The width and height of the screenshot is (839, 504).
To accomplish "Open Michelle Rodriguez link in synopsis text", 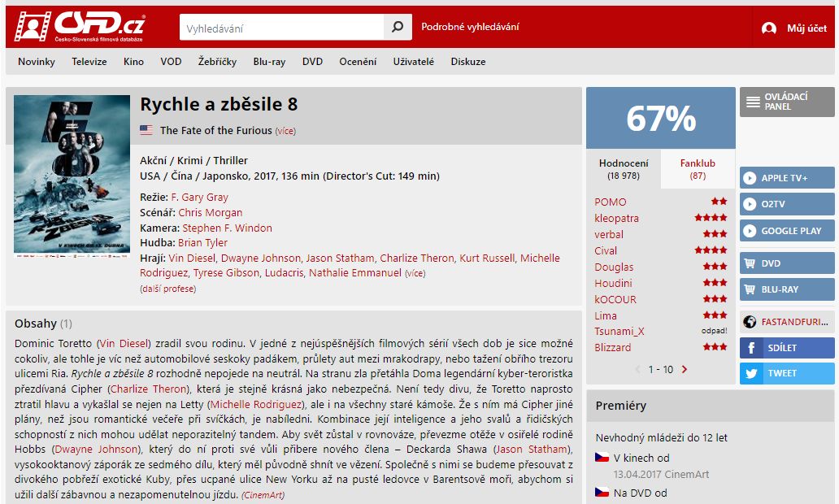I will 256,404.
